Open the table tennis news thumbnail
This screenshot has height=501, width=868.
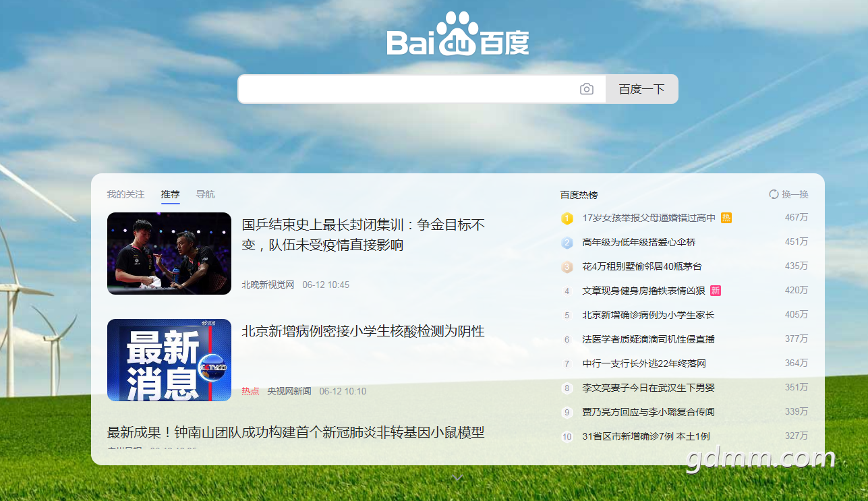pyautogui.click(x=169, y=254)
